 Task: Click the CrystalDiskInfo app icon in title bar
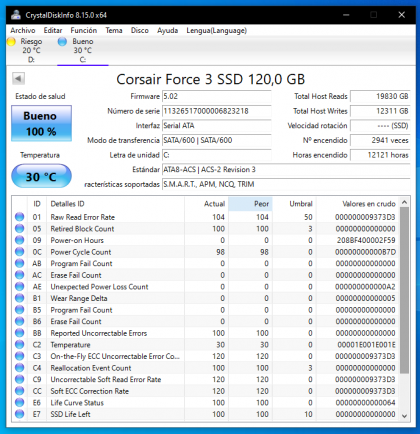tap(16, 15)
